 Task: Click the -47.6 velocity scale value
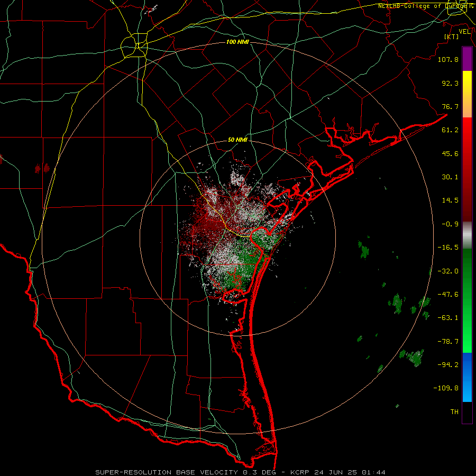point(448,295)
